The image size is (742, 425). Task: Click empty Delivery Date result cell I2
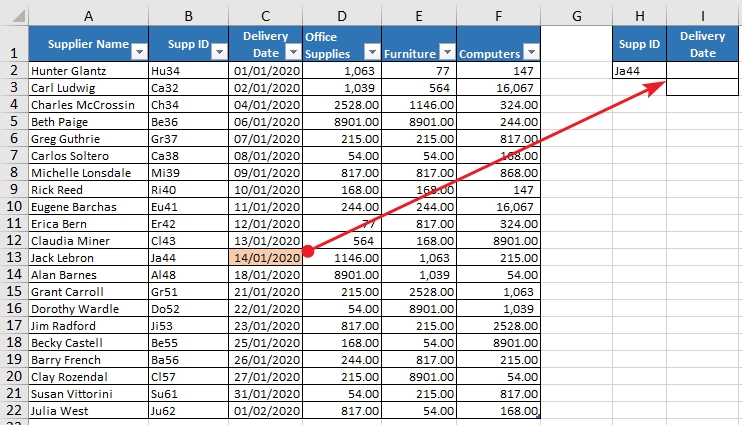(704, 71)
